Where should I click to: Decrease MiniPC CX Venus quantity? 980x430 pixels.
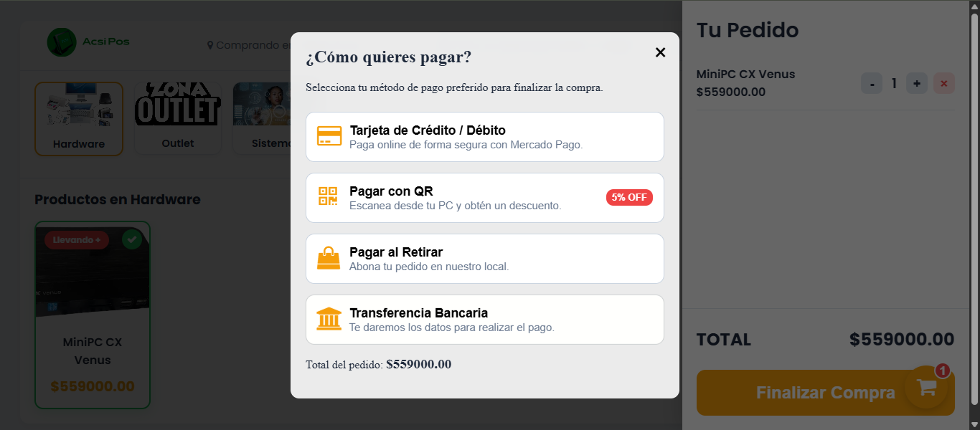872,84
